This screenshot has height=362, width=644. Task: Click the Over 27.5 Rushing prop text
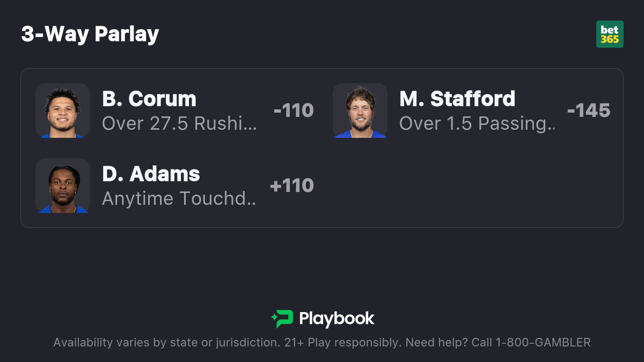click(x=179, y=124)
